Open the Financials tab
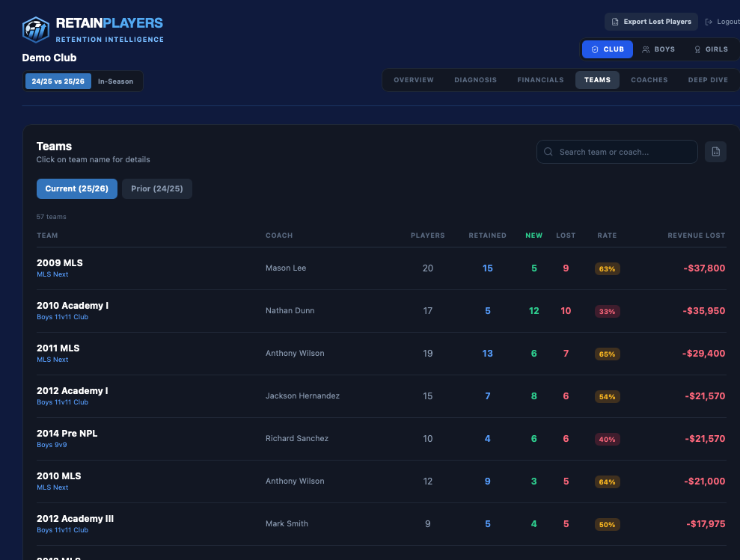740x560 pixels. (x=540, y=80)
